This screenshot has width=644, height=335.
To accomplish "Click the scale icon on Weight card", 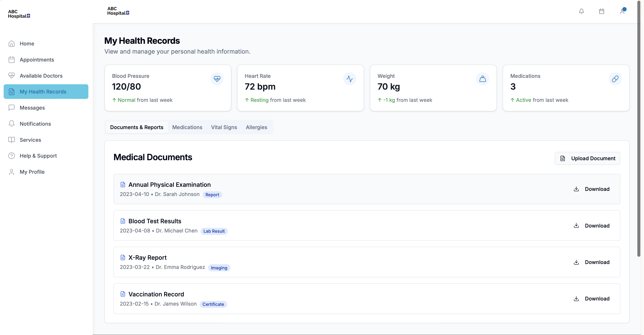I will (x=482, y=79).
